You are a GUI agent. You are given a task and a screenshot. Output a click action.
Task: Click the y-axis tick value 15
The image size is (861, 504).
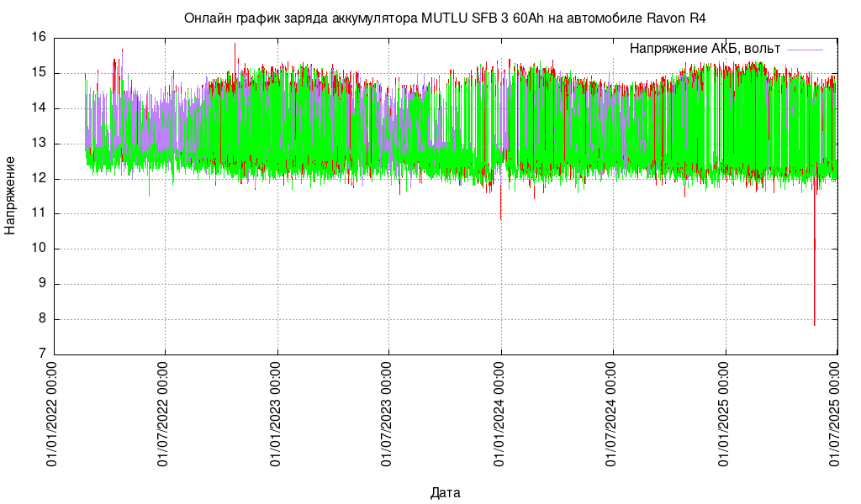click(x=39, y=73)
